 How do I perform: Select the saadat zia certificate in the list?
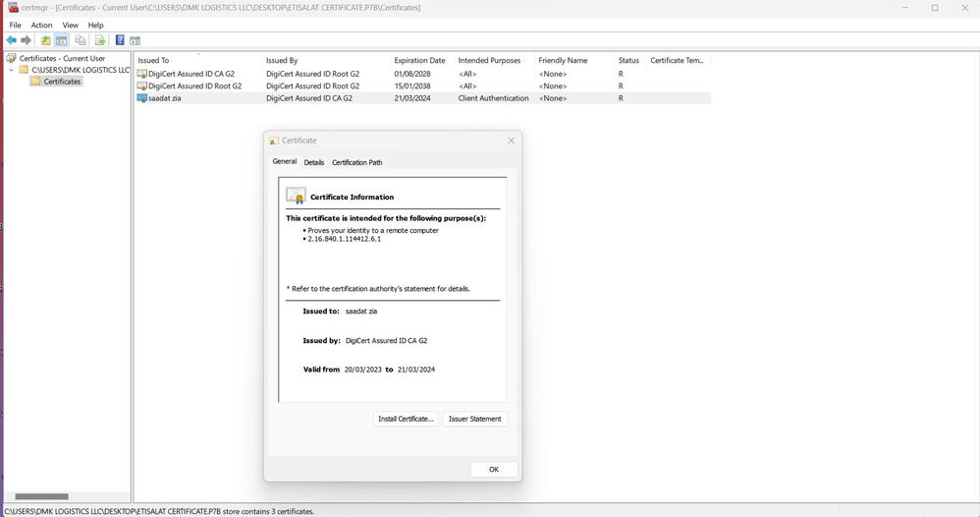422,98
